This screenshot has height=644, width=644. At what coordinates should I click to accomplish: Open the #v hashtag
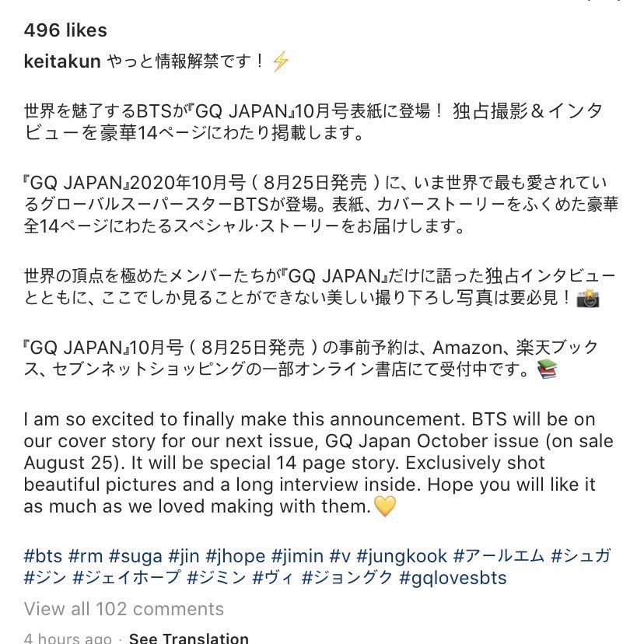340,556
